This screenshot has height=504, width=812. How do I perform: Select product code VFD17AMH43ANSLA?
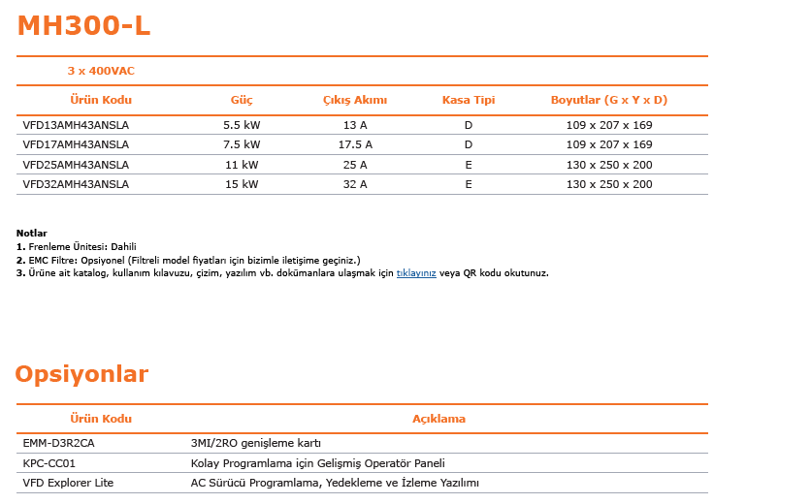click(x=76, y=144)
